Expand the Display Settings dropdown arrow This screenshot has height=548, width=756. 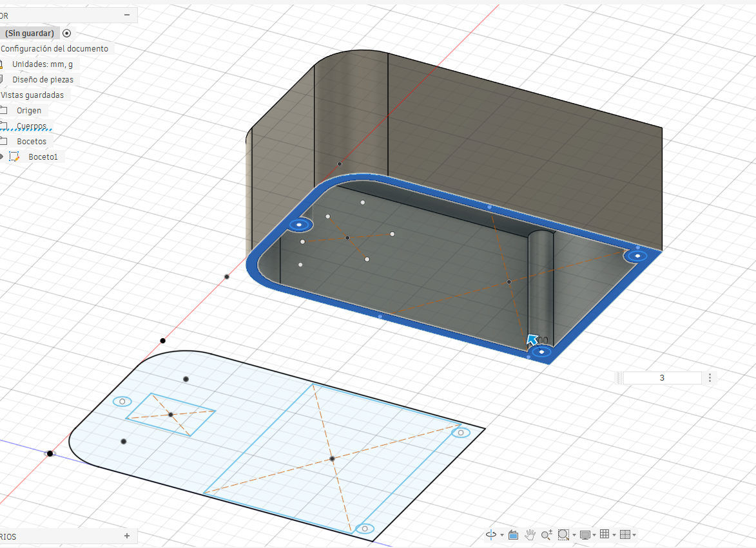pyautogui.click(x=594, y=535)
